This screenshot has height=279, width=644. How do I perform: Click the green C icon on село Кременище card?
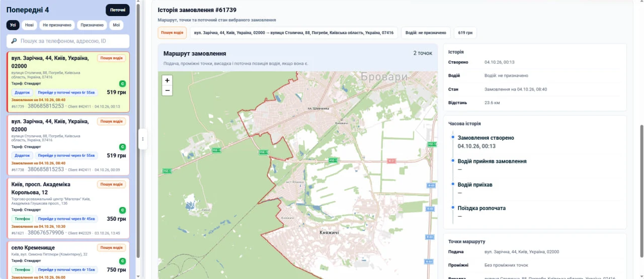click(122, 261)
